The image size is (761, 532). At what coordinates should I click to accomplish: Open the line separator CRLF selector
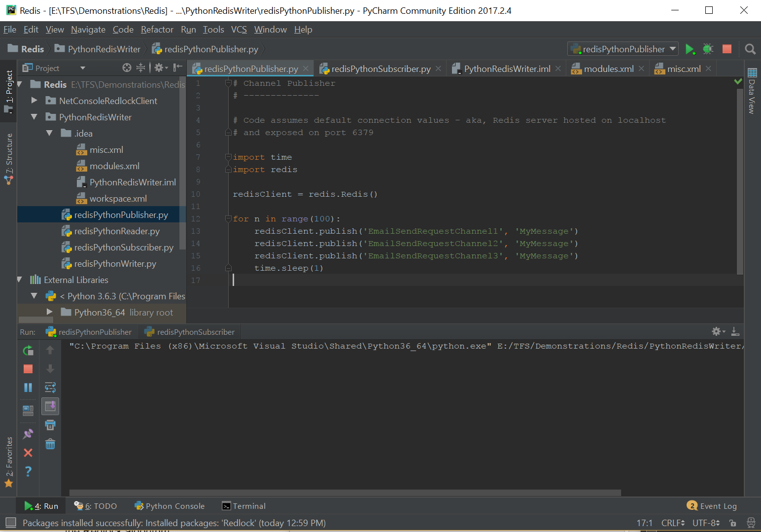pos(673,523)
